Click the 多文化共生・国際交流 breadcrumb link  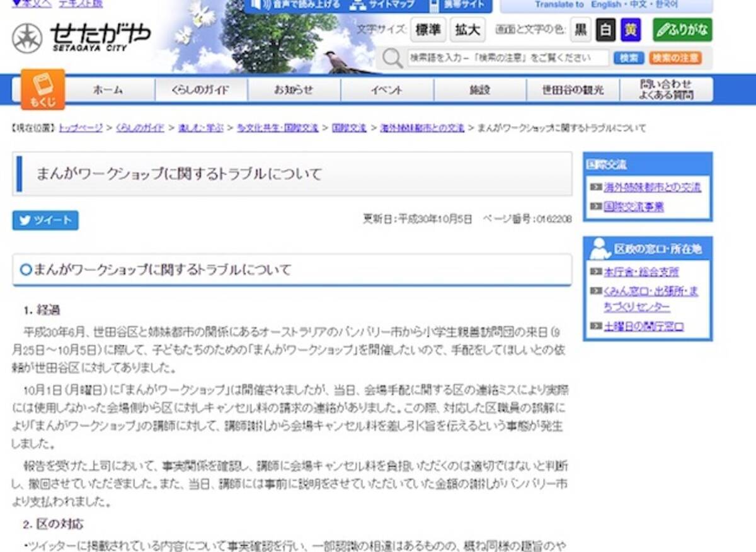point(277,128)
